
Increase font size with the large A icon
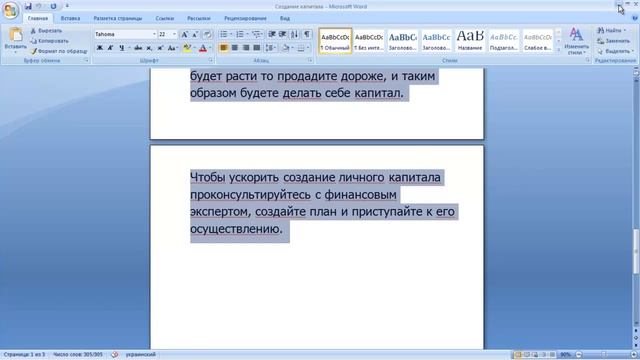coord(184,34)
